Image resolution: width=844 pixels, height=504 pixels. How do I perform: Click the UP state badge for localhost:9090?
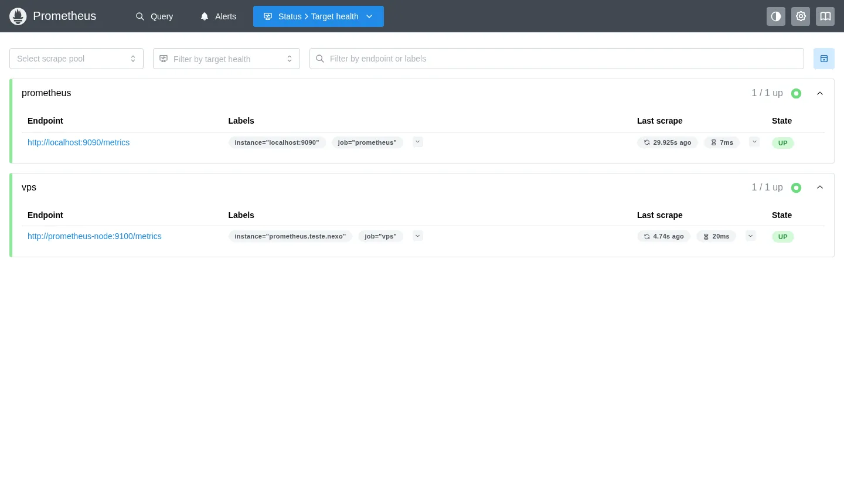[x=783, y=143]
